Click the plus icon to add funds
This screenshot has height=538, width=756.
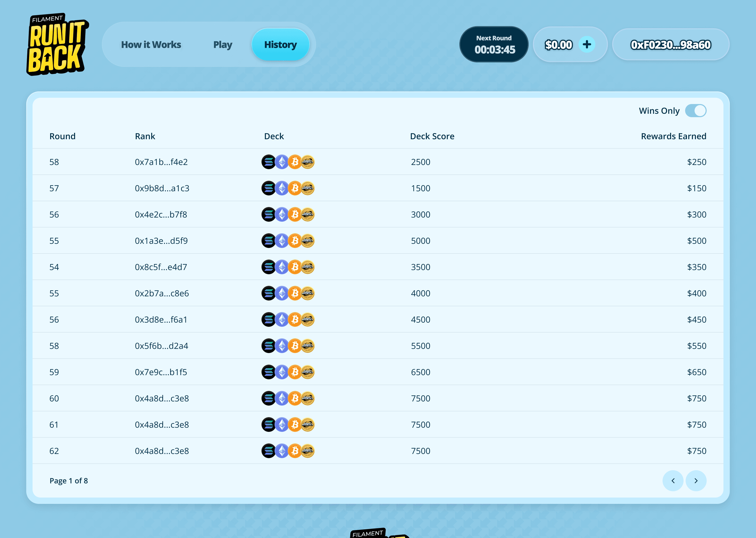(586, 44)
